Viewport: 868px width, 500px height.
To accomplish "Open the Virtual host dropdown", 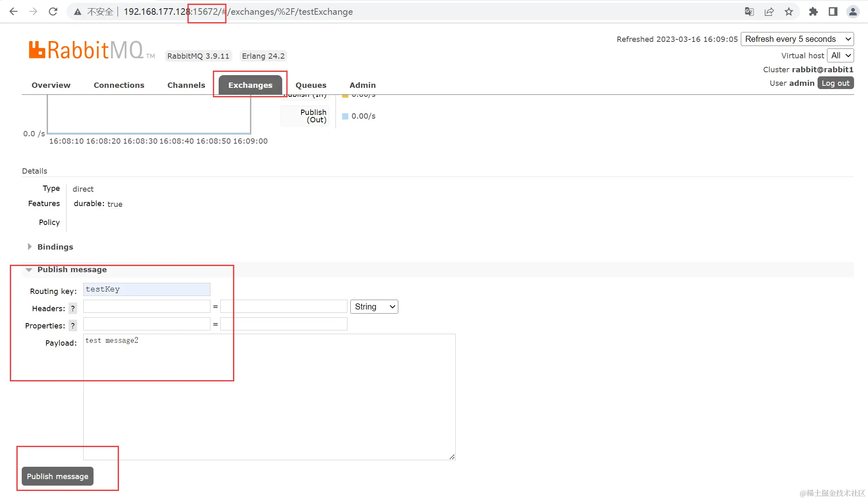I will (840, 55).
